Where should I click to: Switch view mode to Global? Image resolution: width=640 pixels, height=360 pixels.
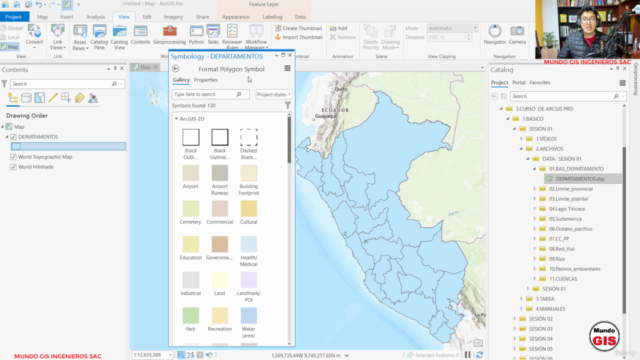11,28
